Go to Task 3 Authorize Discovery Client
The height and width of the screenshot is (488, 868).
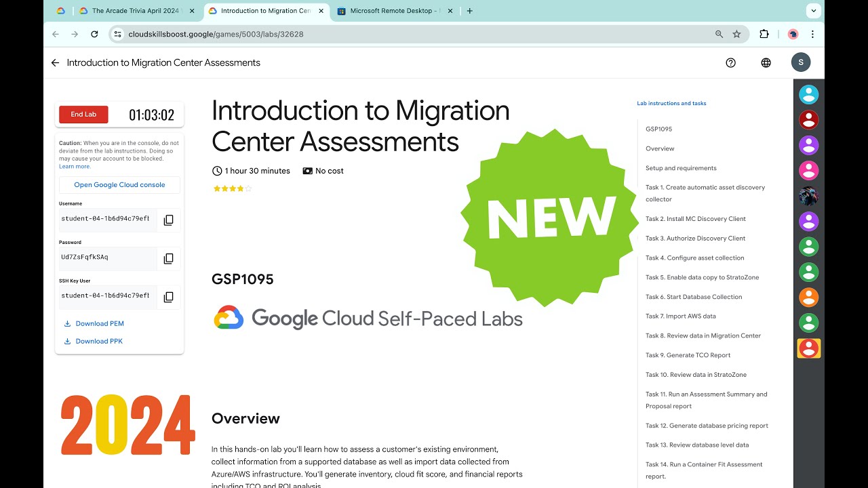[x=695, y=239]
